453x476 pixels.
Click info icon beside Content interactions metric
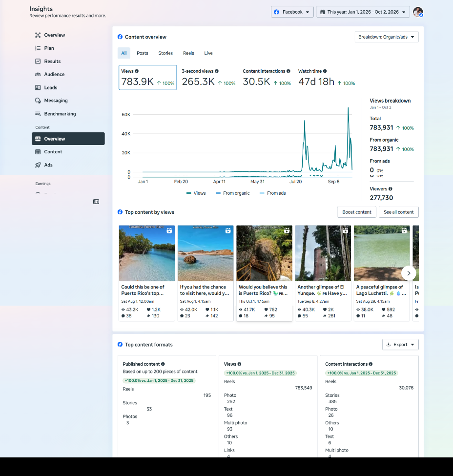tap(288, 71)
